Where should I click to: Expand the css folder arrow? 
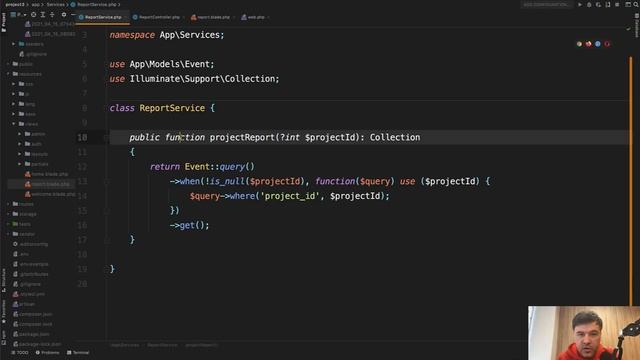pyautogui.click(x=13, y=84)
